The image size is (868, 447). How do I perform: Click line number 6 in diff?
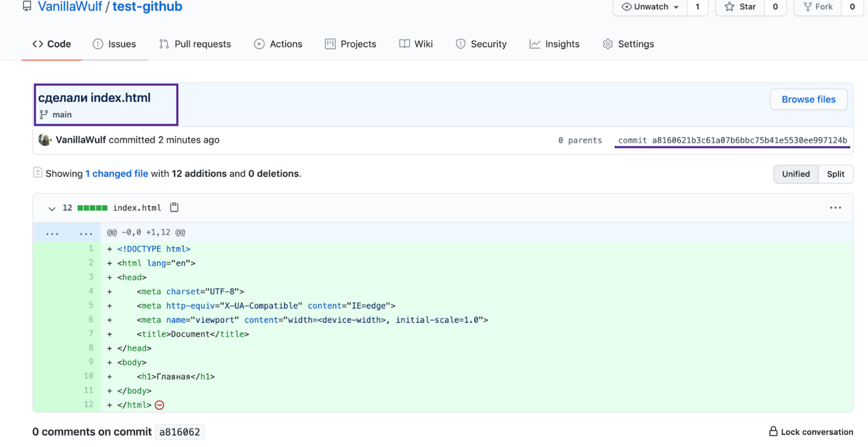coord(91,320)
